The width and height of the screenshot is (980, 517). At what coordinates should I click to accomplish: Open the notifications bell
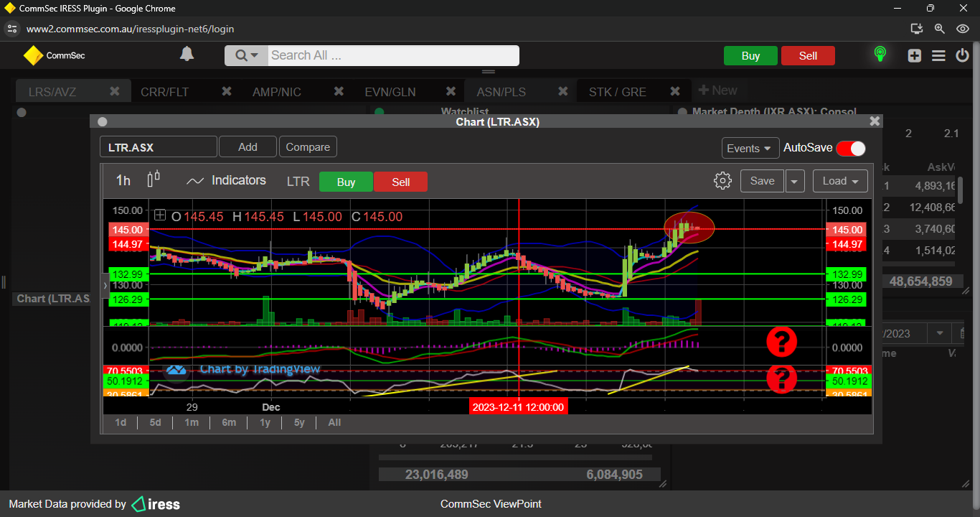[187, 55]
